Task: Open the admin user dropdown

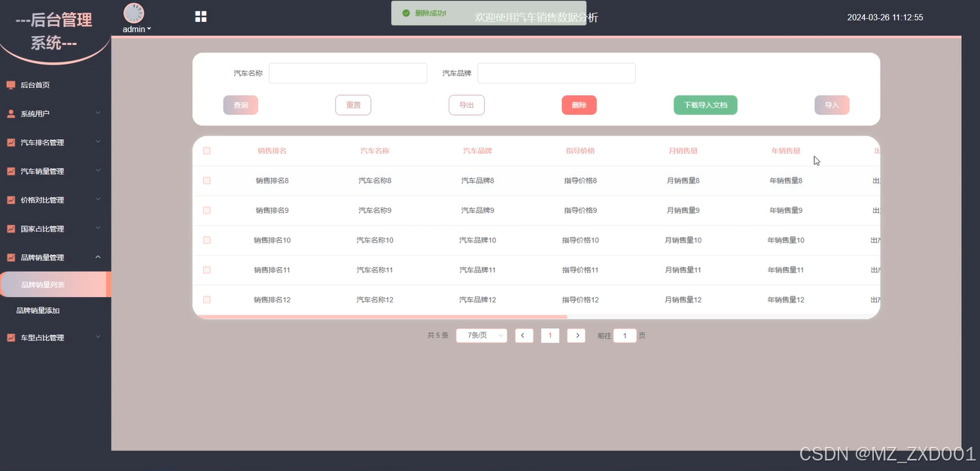Action: click(x=136, y=29)
